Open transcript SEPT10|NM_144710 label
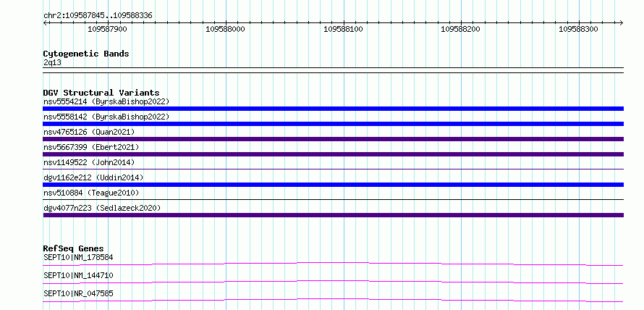 click(x=78, y=275)
